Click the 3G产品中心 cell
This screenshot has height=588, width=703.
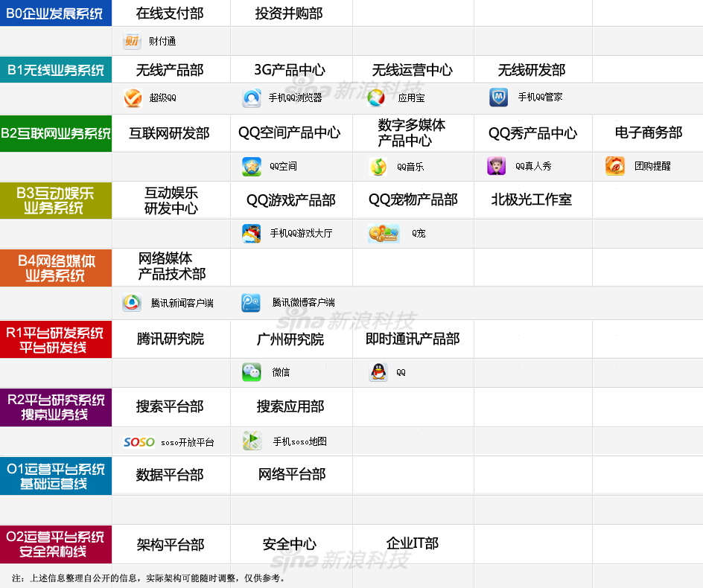(x=291, y=69)
